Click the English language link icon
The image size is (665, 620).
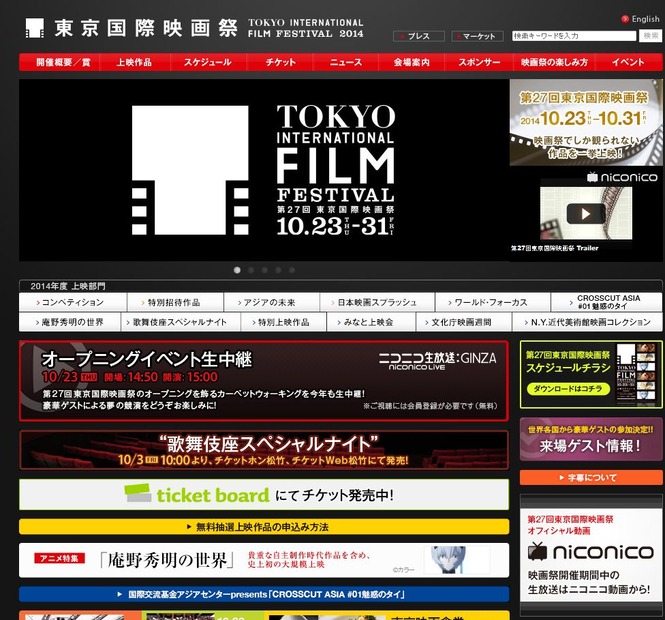point(625,19)
